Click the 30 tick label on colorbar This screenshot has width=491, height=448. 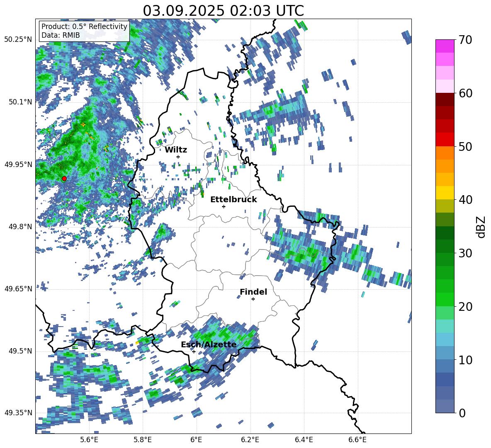465,253
